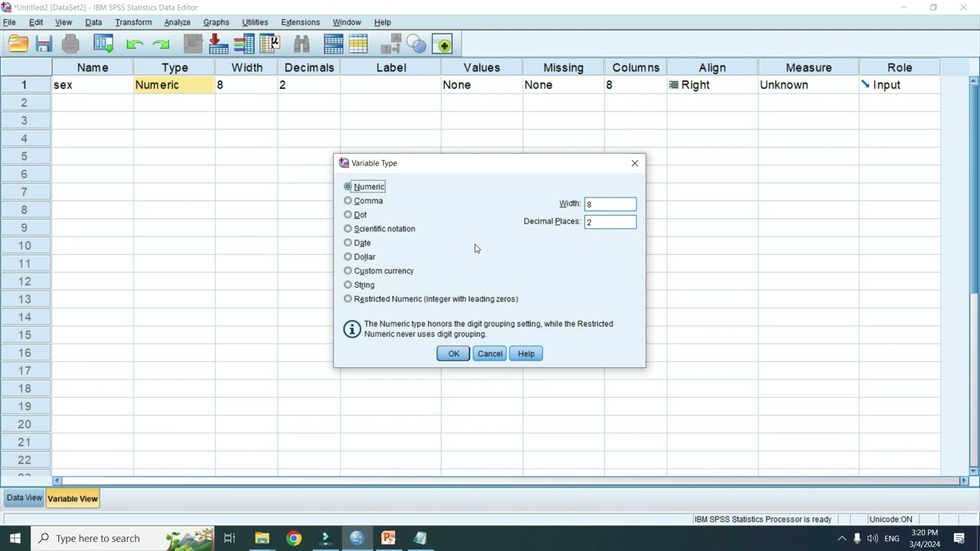Click the Variables info toolbar icon

(x=244, y=44)
